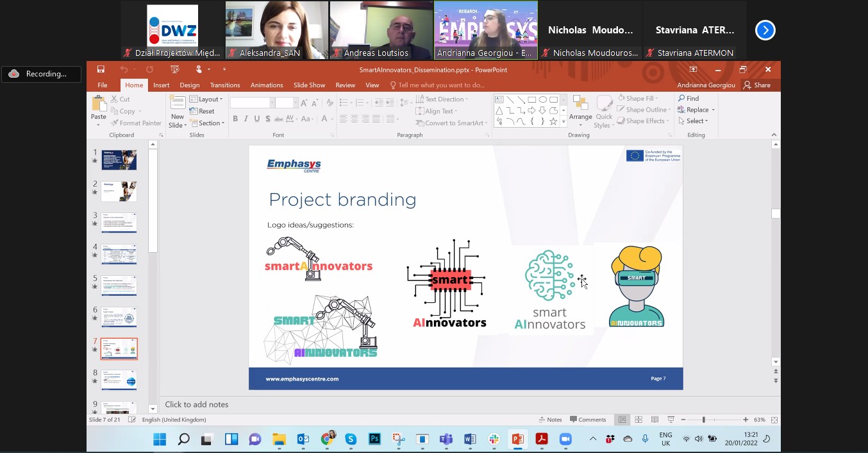The width and height of the screenshot is (868, 453).
Task: Toggle Strikethrough formatting
Action: pos(278,119)
